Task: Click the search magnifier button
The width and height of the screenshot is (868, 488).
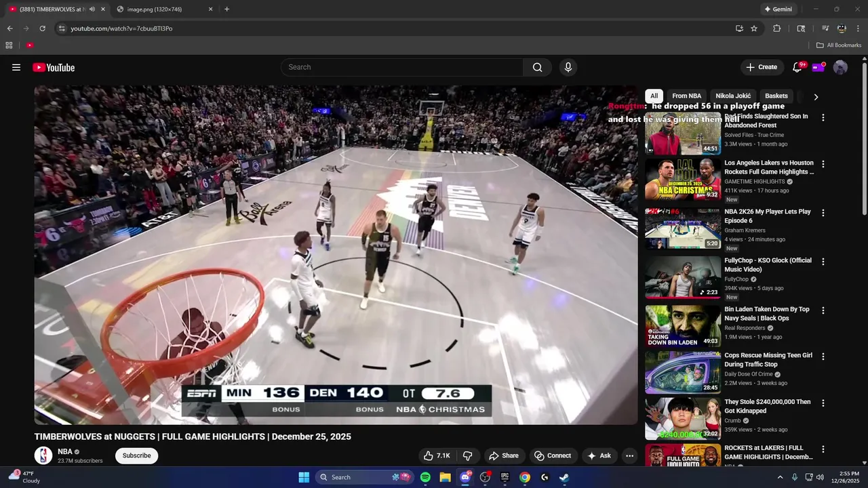Action: click(537, 67)
